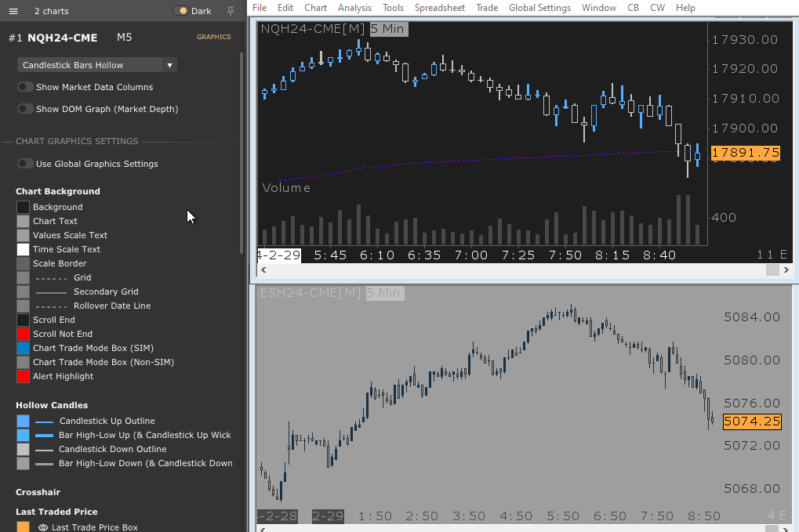
Task: Pick the Time Scale Text color swatch
Action: [x=23, y=249]
